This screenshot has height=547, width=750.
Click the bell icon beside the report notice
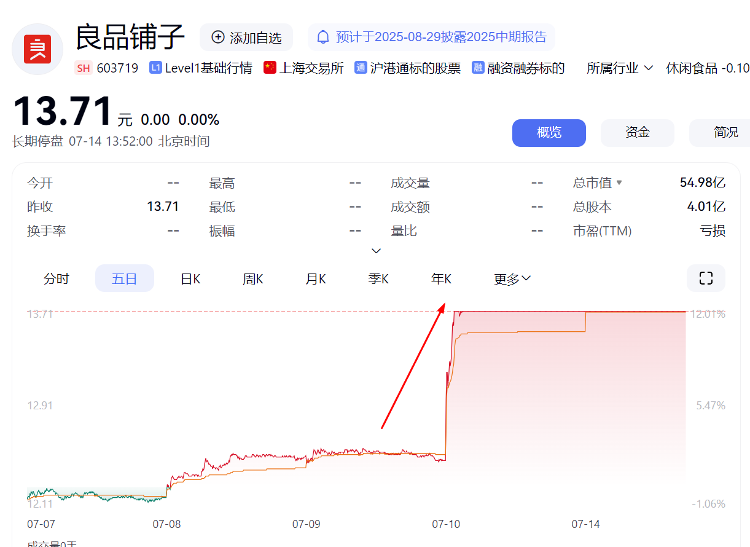coord(322,37)
